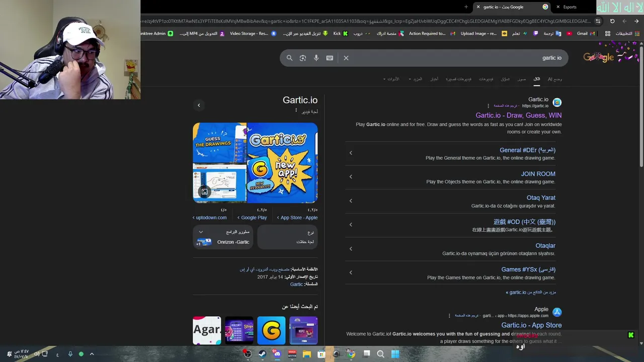Open a new browser tab

[x=466, y=7]
